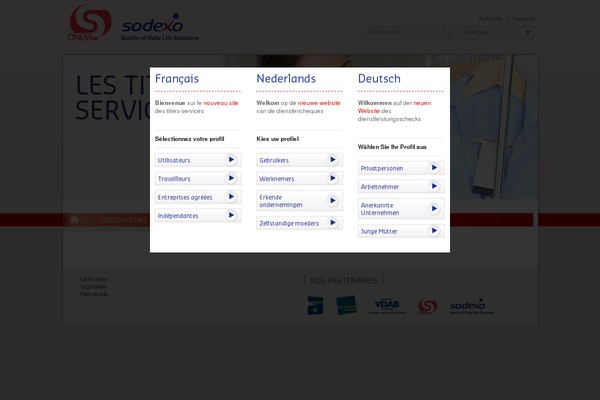Viewport: 600px width, 400px height.
Task: Open the Français language dropdown
Action: click(497, 33)
